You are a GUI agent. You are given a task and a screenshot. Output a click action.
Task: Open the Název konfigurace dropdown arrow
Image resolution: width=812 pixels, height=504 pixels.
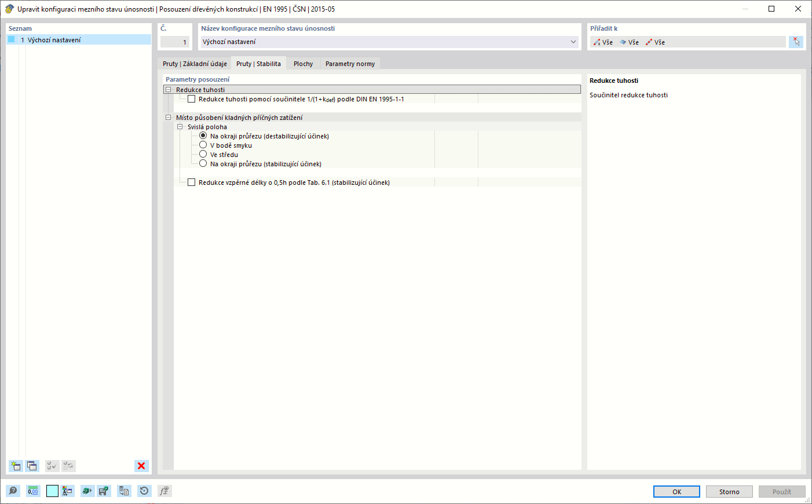click(x=573, y=42)
